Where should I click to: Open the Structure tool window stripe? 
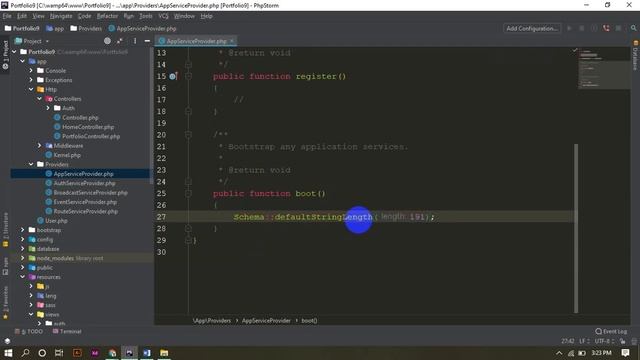point(5,229)
